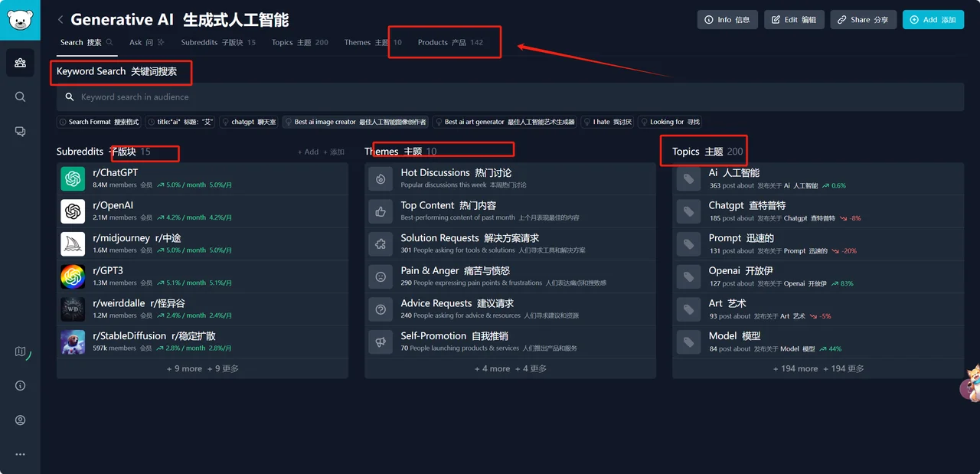Select the chatgpt suggestion chip

coord(249,122)
